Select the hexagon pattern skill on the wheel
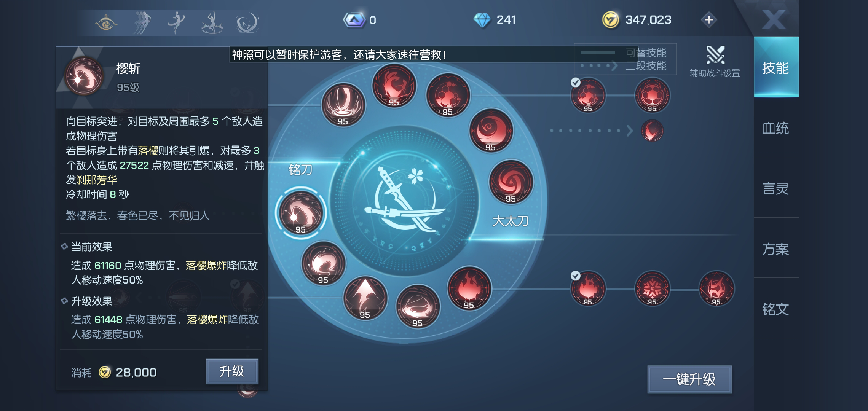This screenshot has width=868, height=411. 448,95
